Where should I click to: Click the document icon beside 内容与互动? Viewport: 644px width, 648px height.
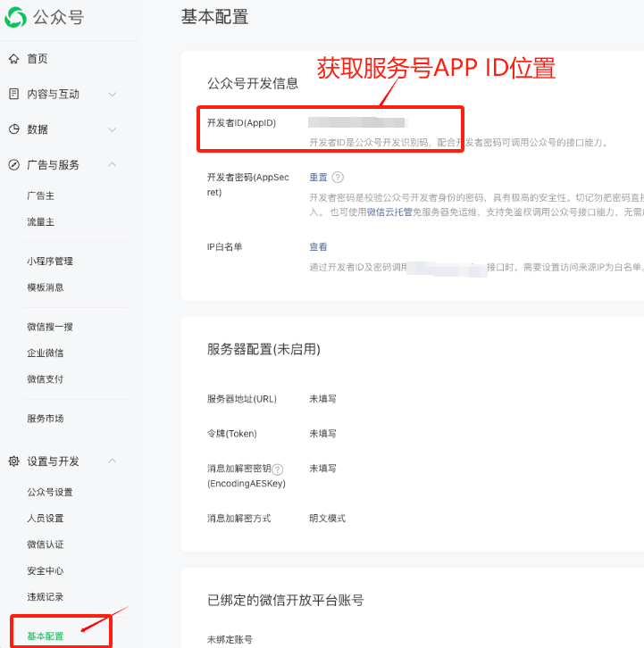point(14,94)
